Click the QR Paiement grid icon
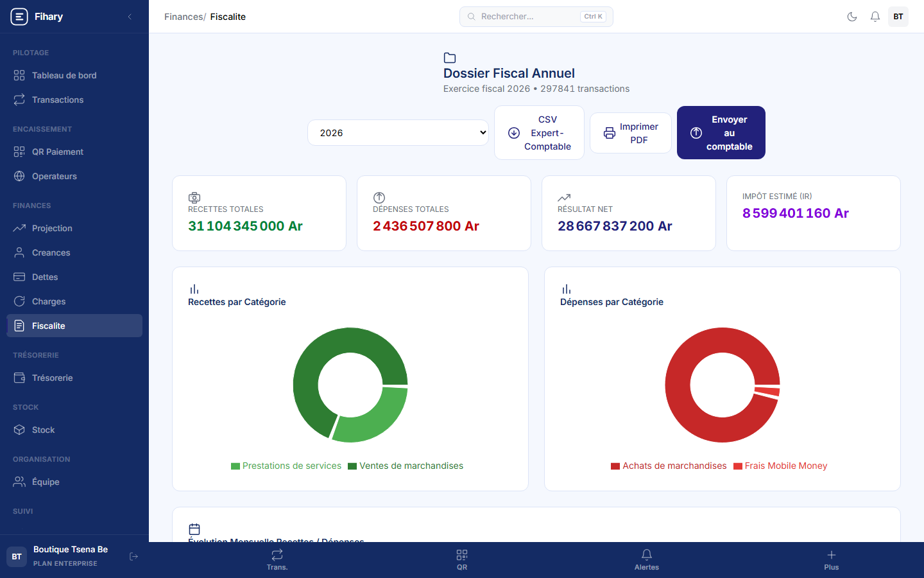The width and height of the screenshot is (924, 578). pyautogui.click(x=19, y=152)
